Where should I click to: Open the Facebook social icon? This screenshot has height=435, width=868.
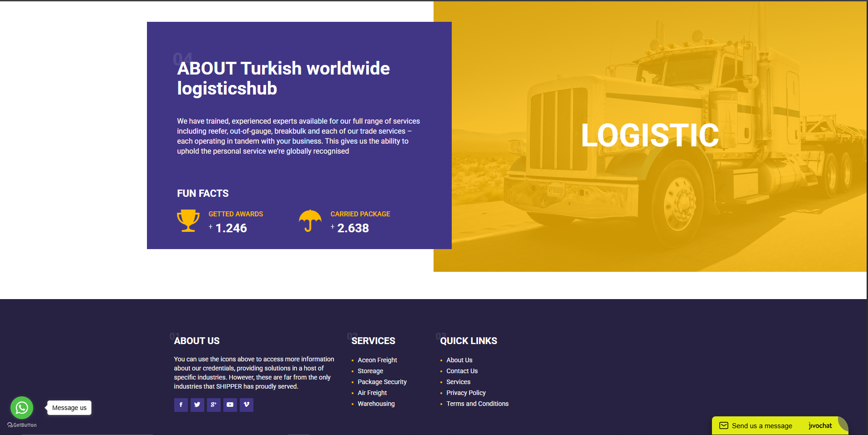(x=181, y=405)
